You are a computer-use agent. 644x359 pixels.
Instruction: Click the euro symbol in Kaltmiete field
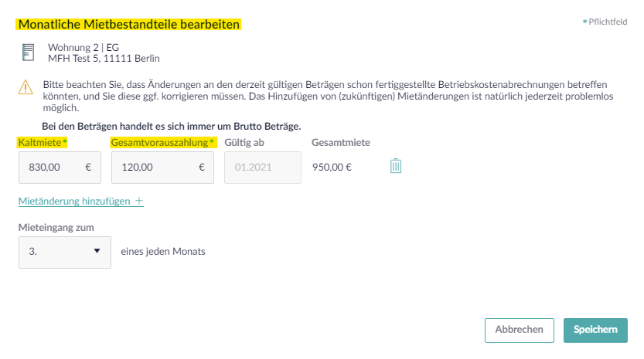click(88, 167)
